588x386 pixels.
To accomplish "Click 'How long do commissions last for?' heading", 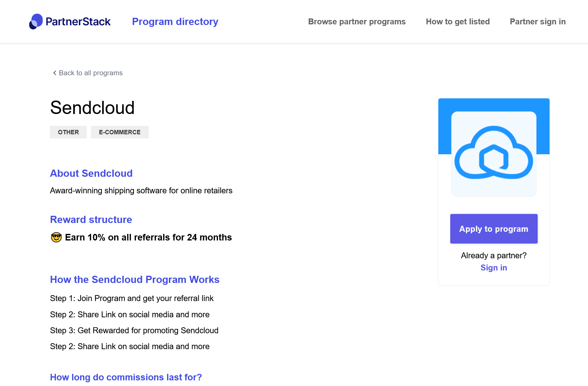I will point(126,377).
